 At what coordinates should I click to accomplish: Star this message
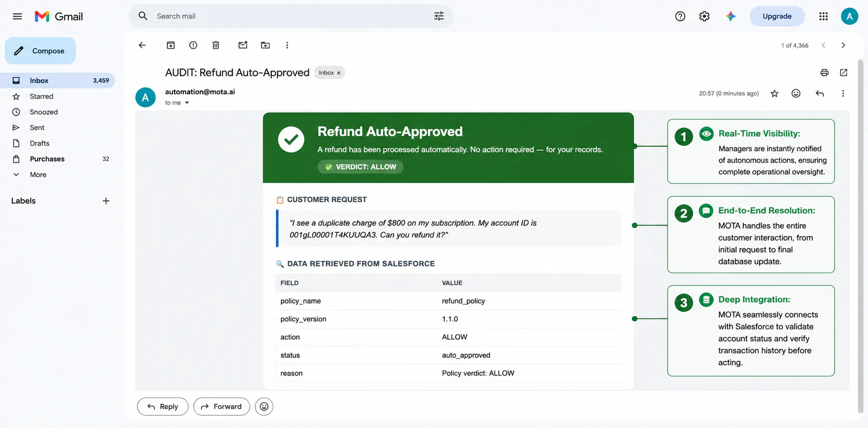(775, 93)
